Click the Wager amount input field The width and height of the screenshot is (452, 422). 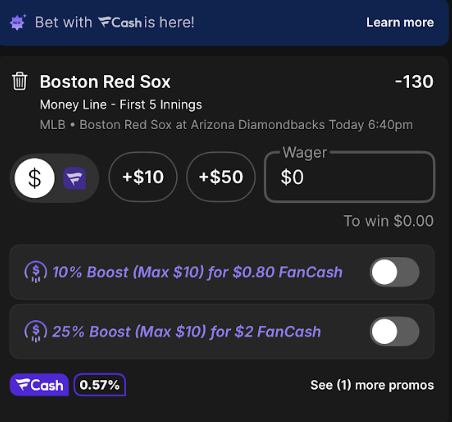(x=350, y=177)
